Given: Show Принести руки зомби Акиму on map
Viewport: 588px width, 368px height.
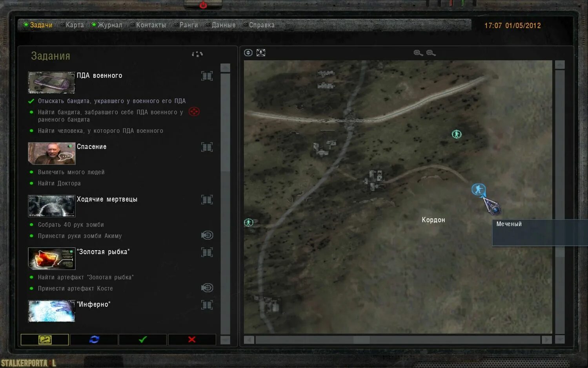Looking at the screenshot, I should click(207, 235).
